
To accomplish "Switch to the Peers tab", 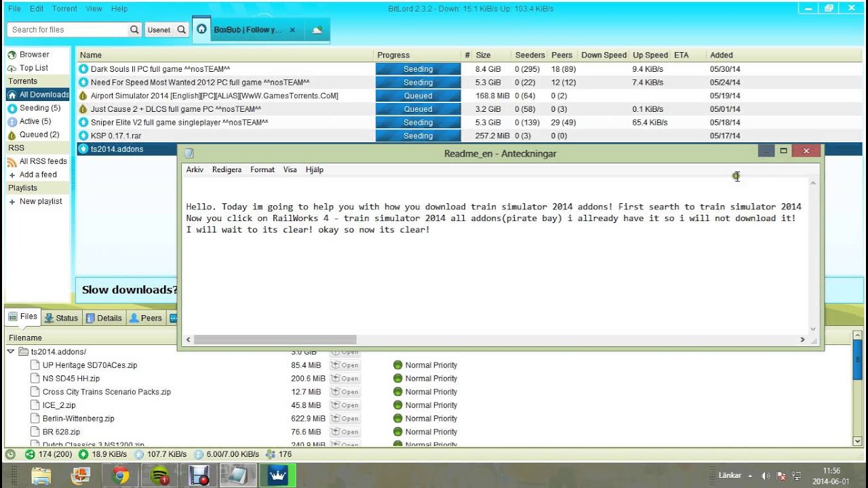I will pyautogui.click(x=145, y=318).
